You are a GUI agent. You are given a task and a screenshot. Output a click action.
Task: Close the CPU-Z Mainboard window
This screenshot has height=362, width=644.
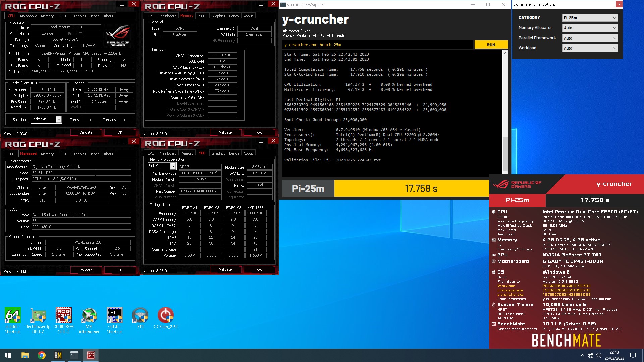[134, 141]
